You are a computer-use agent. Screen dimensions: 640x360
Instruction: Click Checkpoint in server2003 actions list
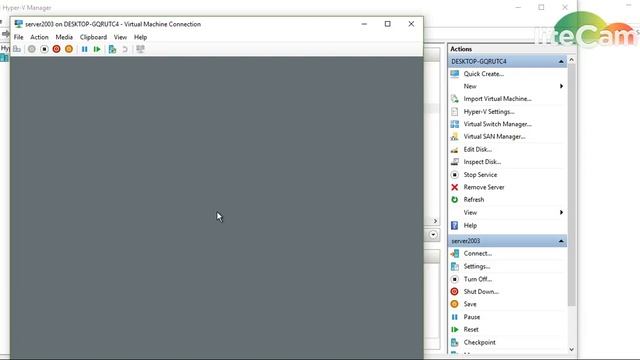[x=480, y=342]
